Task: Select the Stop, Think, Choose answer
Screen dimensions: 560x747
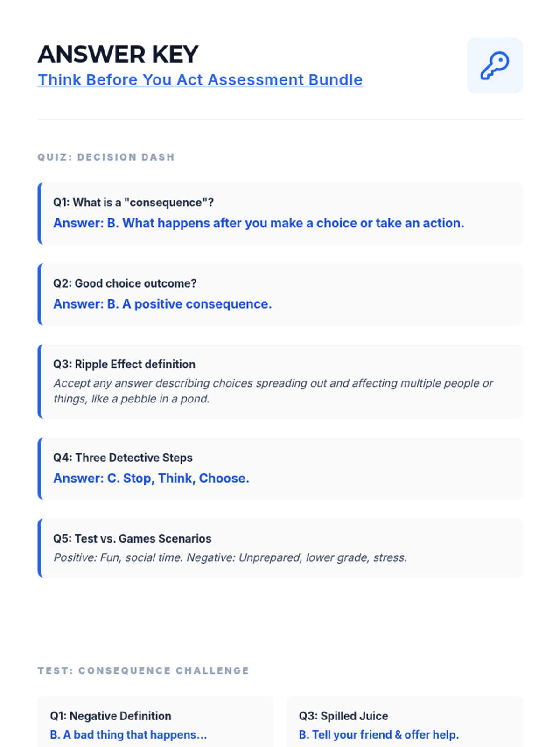Action: pos(151,478)
